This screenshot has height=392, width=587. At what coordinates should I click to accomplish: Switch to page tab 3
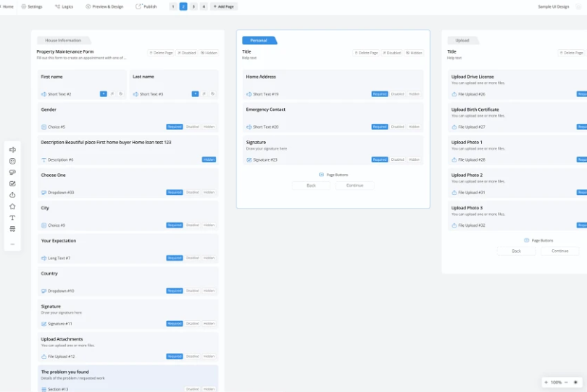click(x=193, y=7)
